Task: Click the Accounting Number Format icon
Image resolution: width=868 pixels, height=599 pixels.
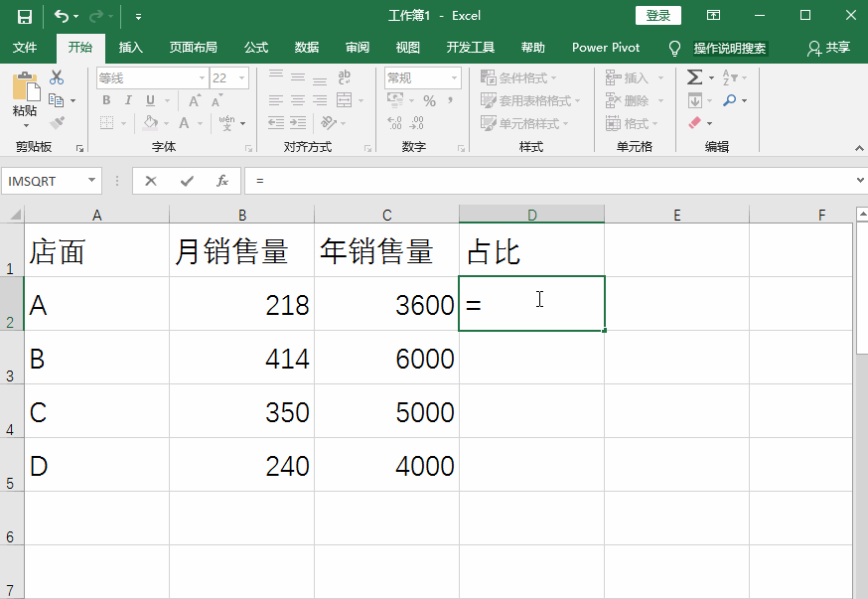Action: 395,100
